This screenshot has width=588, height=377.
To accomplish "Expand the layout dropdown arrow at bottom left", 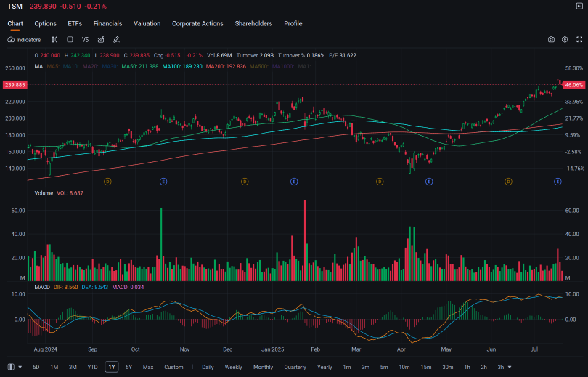I will pyautogui.click(x=20, y=367).
